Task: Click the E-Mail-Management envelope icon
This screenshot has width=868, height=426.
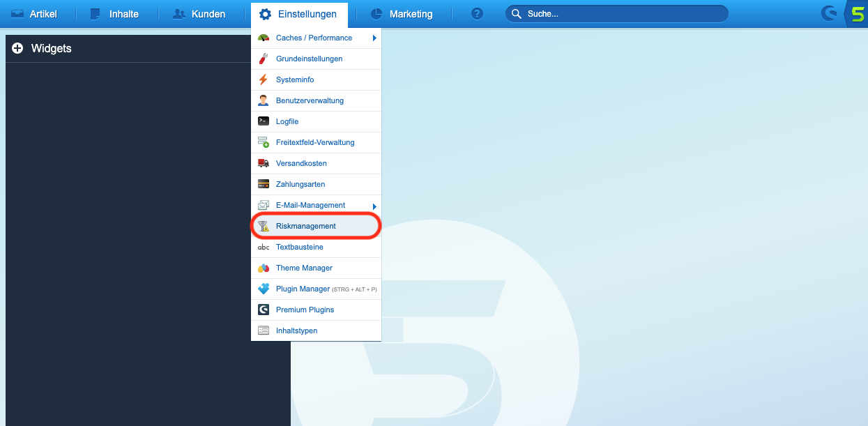Action: (x=264, y=205)
